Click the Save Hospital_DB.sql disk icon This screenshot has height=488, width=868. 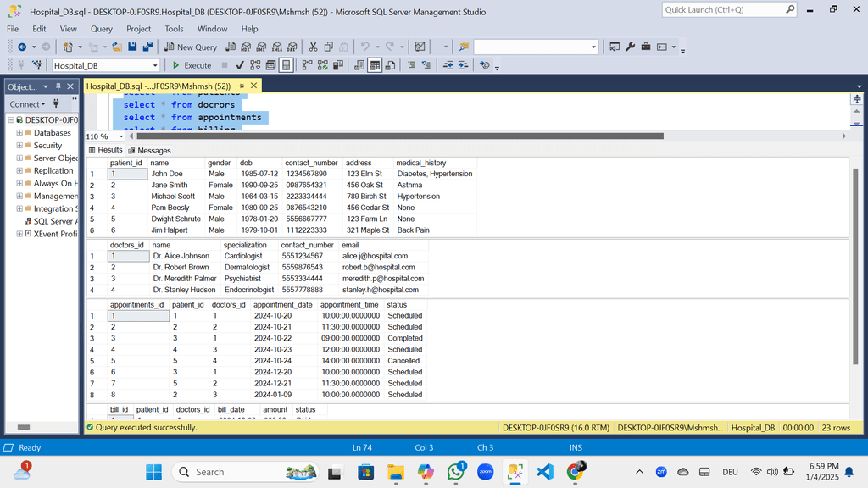pos(132,47)
